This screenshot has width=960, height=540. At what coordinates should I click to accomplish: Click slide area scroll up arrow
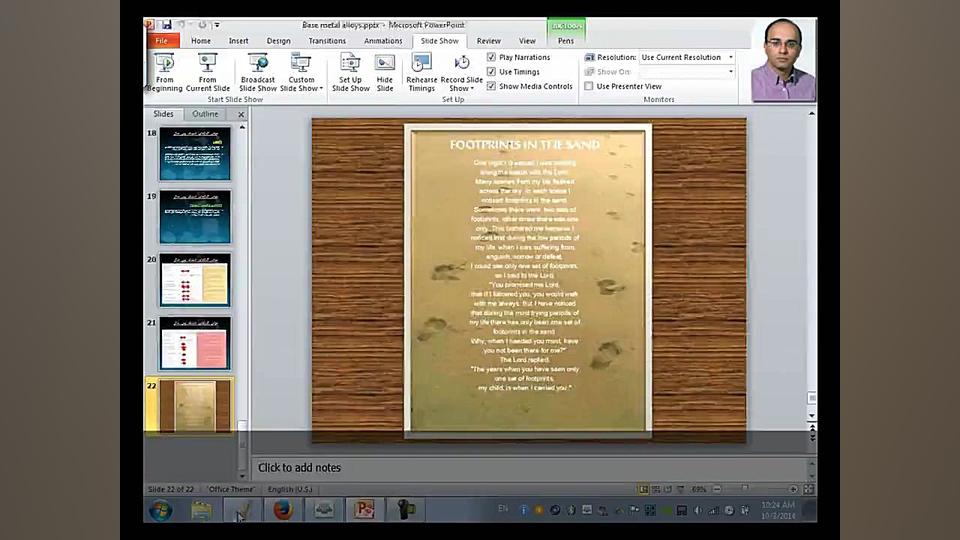(812, 113)
